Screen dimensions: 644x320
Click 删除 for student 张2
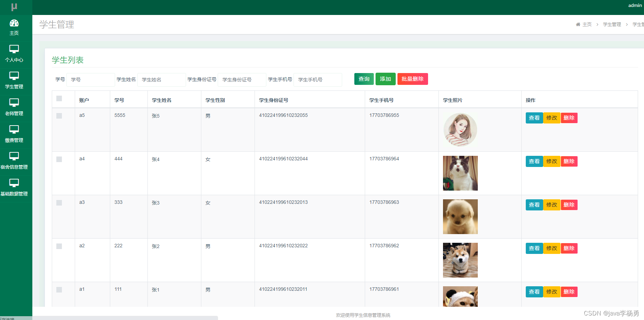point(569,248)
